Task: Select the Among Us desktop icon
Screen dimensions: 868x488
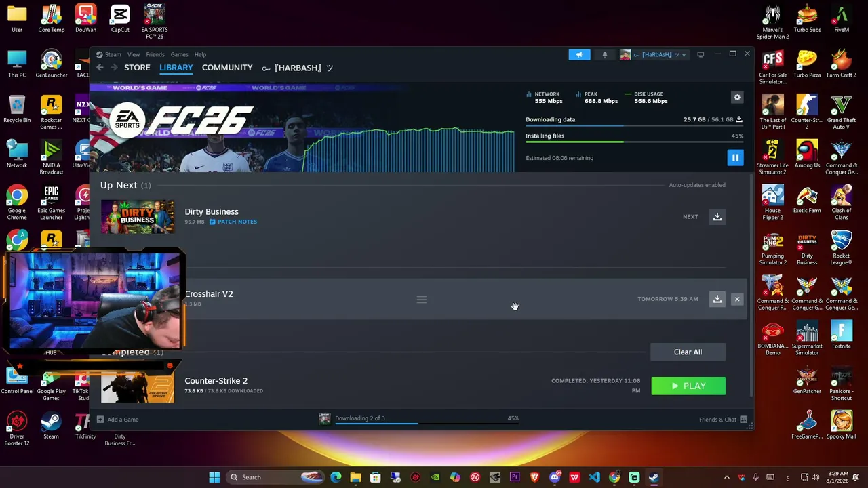Action: point(807,153)
